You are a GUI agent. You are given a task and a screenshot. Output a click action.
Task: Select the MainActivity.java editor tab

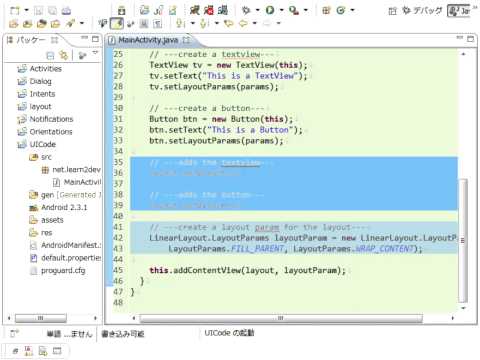[148, 40]
